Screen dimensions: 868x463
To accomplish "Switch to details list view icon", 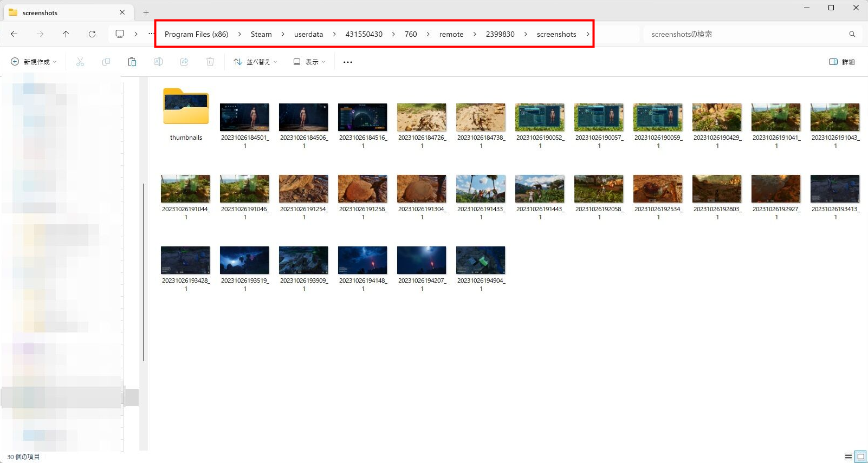I will 848,457.
